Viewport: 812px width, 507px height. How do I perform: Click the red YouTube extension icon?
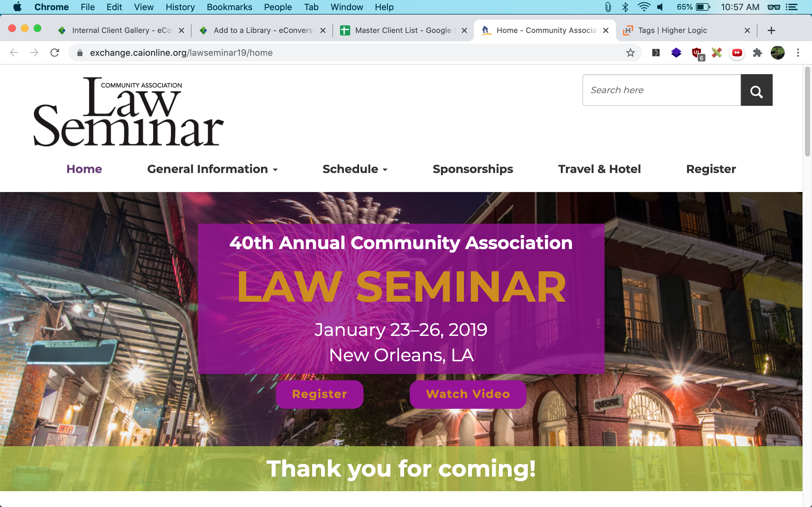coord(737,53)
